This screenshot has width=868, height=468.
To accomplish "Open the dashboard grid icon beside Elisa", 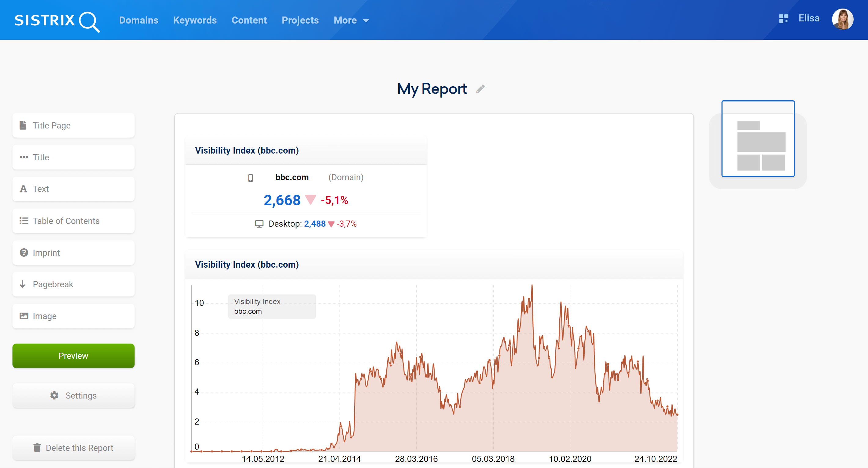I will [783, 19].
